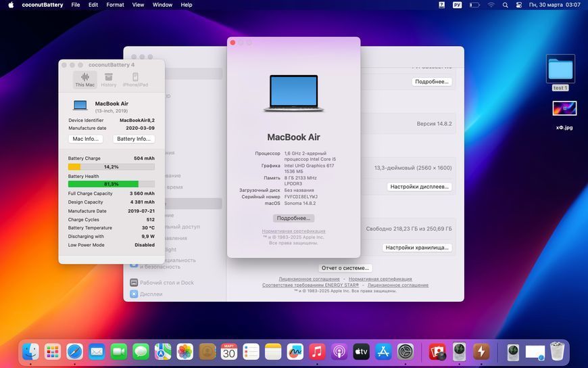Open Podcasts from the Dock
588x368 pixels.
339,352
